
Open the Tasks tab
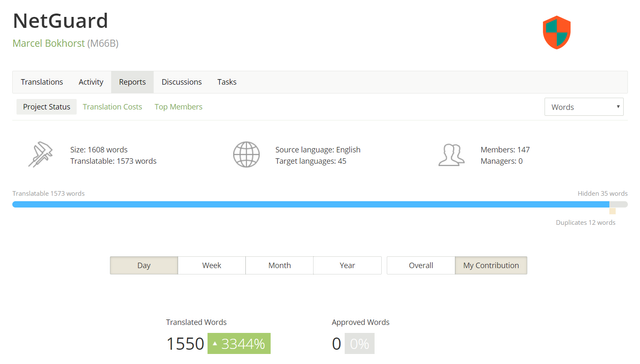click(x=227, y=82)
